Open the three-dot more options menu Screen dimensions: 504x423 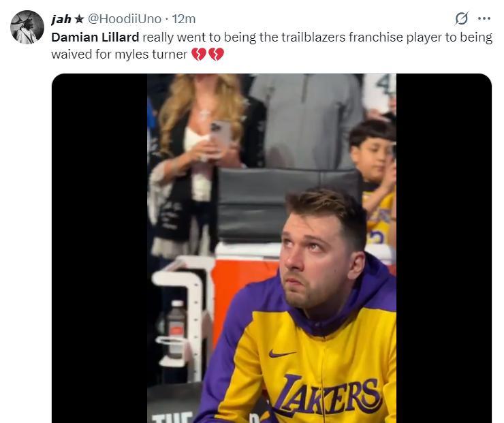[484, 19]
